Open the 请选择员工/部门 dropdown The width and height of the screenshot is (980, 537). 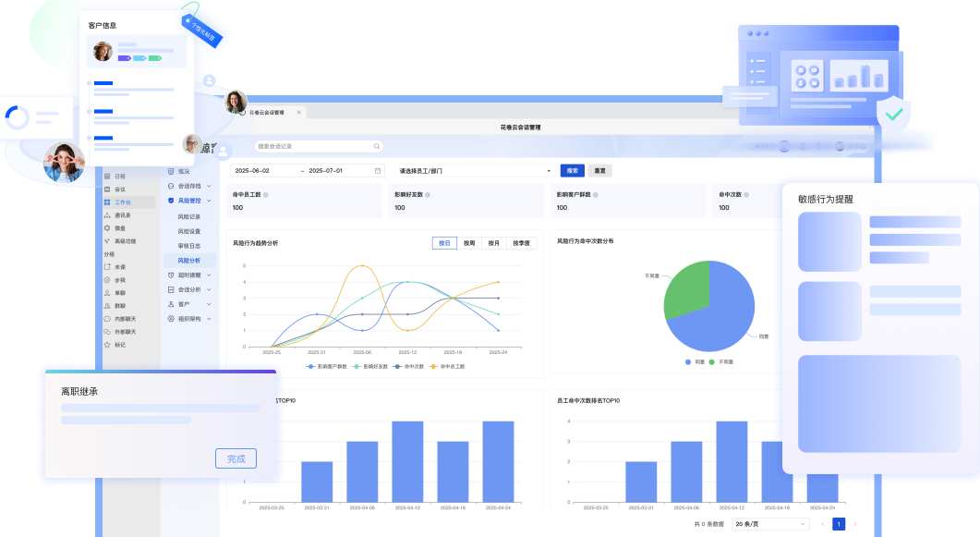[474, 171]
